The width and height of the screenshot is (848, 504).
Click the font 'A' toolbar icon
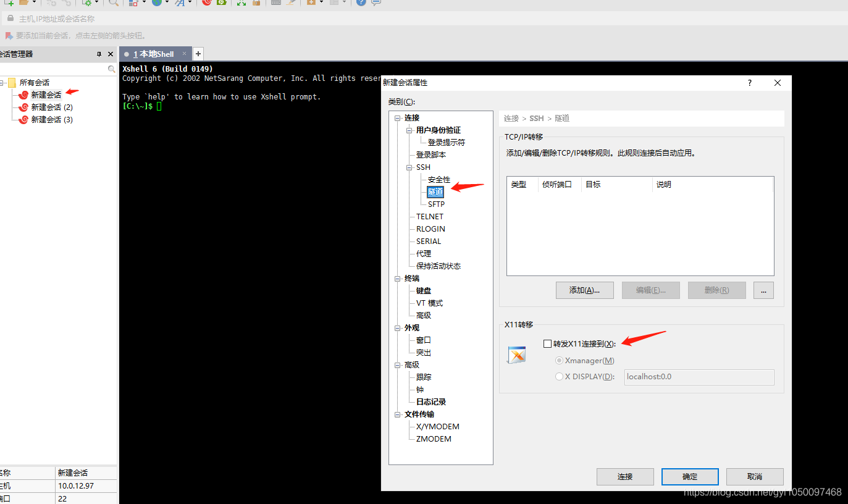pos(180,2)
